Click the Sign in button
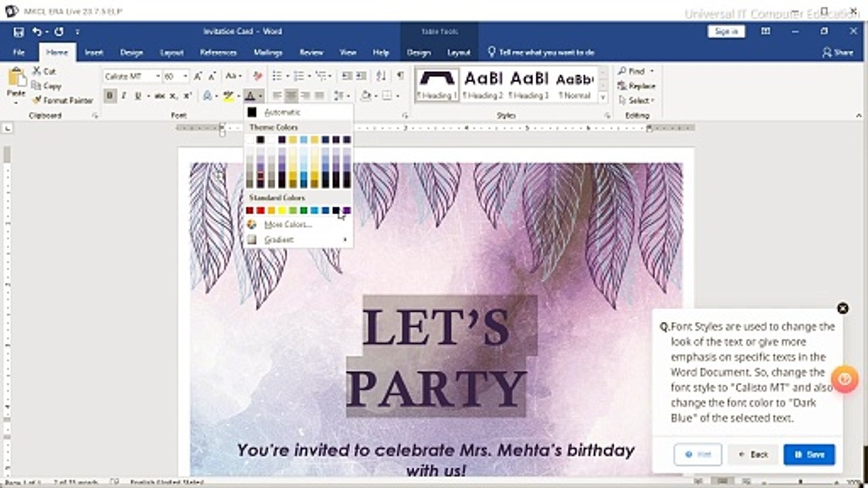 [x=726, y=31]
